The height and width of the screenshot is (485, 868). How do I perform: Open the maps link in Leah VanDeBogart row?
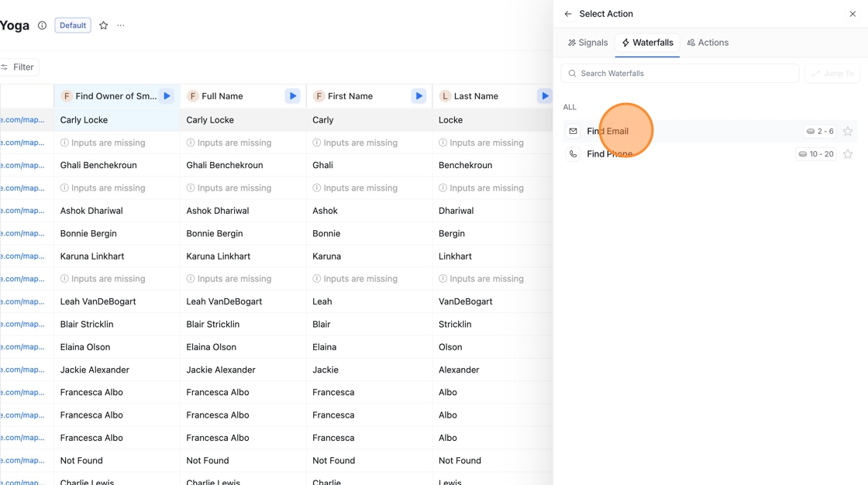(x=22, y=301)
